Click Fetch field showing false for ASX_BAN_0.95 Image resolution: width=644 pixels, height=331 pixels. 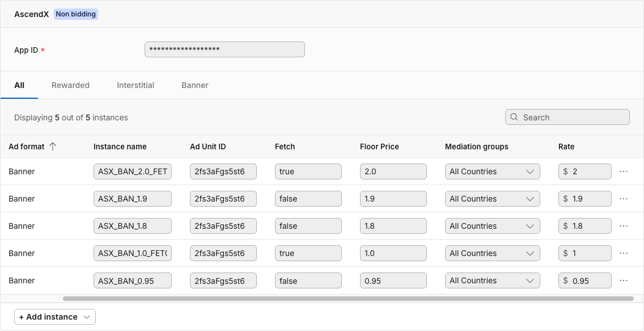pyautogui.click(x=308, y=280)
